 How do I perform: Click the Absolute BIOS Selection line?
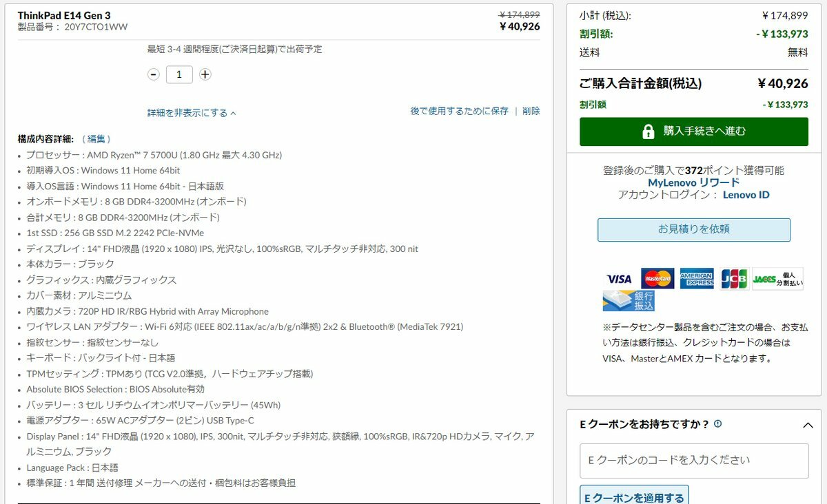tap(116, 389)
